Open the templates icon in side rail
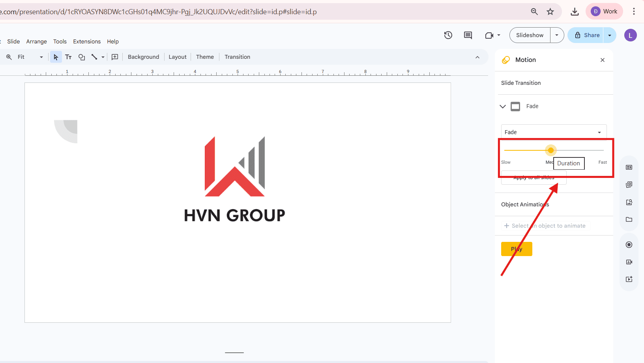 (629, 167)
